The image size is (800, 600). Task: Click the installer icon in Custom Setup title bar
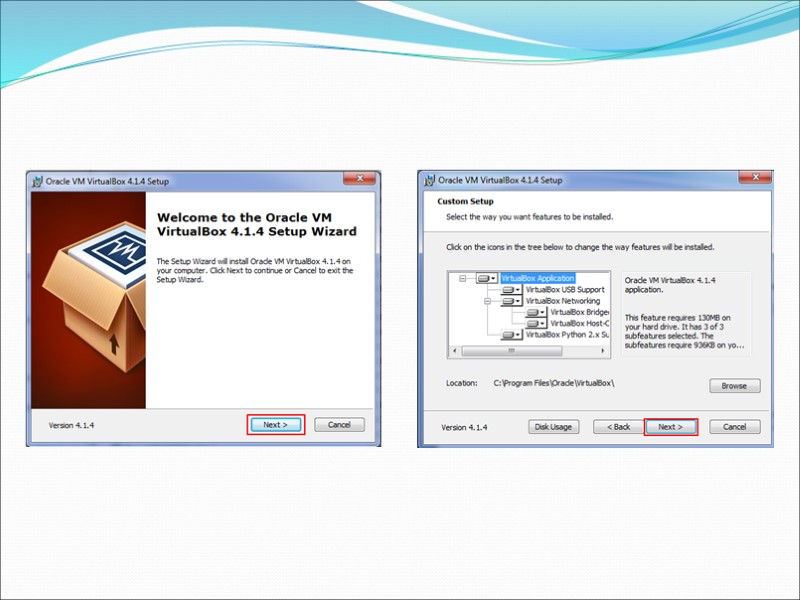[430, 180]
